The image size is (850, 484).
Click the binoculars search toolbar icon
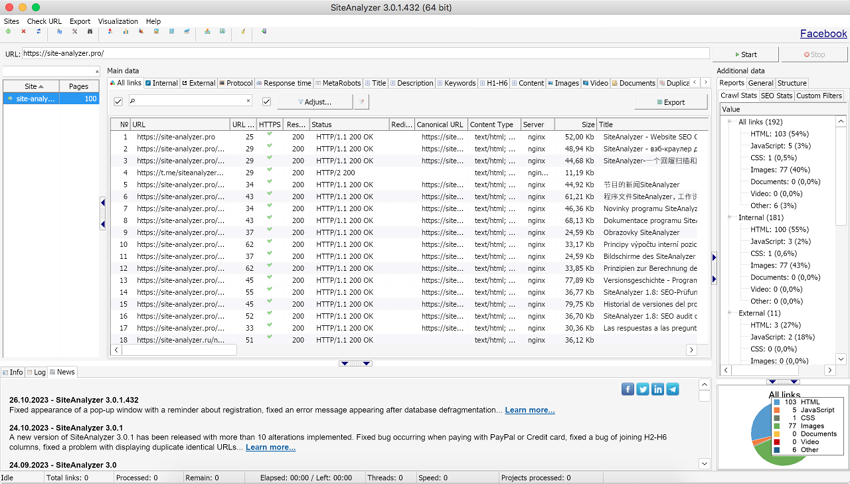90,31
